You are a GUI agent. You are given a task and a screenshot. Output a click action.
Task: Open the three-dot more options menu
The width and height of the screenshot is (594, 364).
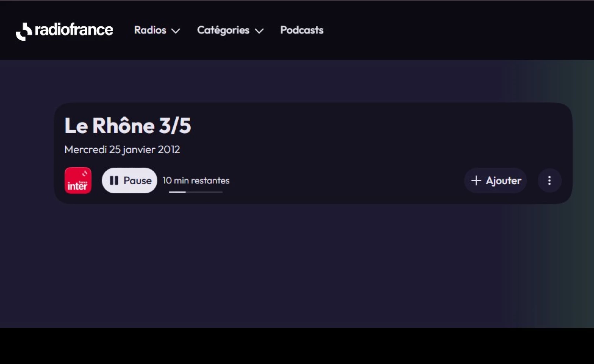click(x=549, y=181)
